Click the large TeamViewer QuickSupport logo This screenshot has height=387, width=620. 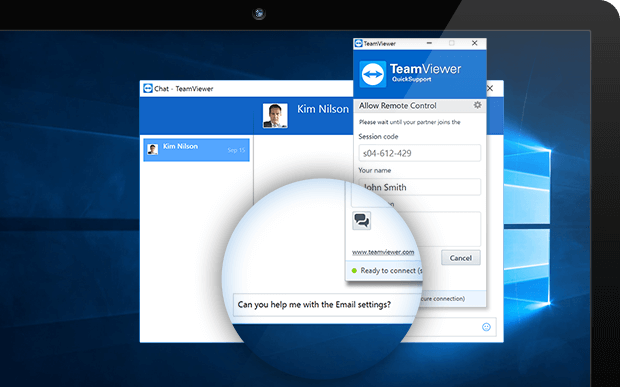pyautogui.click(x=373, y=74)
